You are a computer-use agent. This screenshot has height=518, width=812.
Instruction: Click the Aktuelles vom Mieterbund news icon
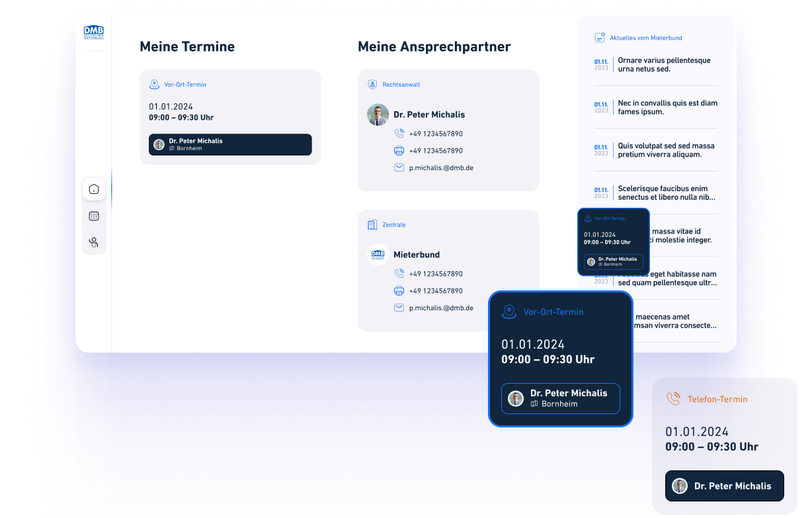[600, 38]
